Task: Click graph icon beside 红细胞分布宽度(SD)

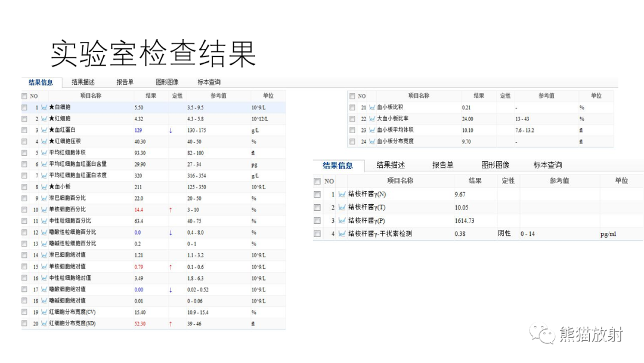Action: [44, 324]
